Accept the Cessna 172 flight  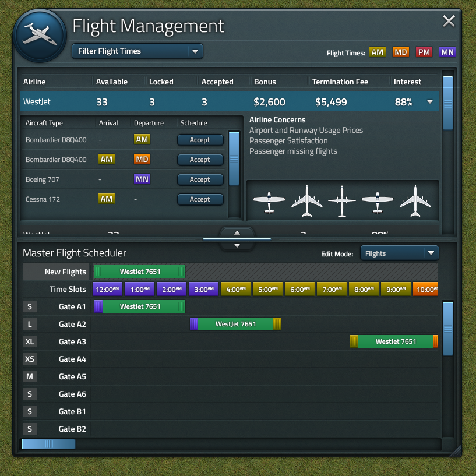pyautogui.click(x=200, y=199)
